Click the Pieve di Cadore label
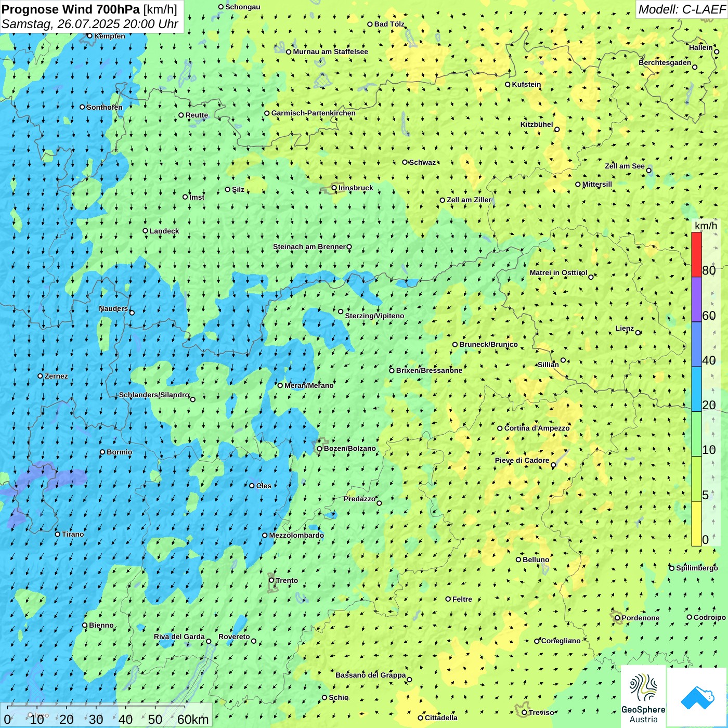 522,460
